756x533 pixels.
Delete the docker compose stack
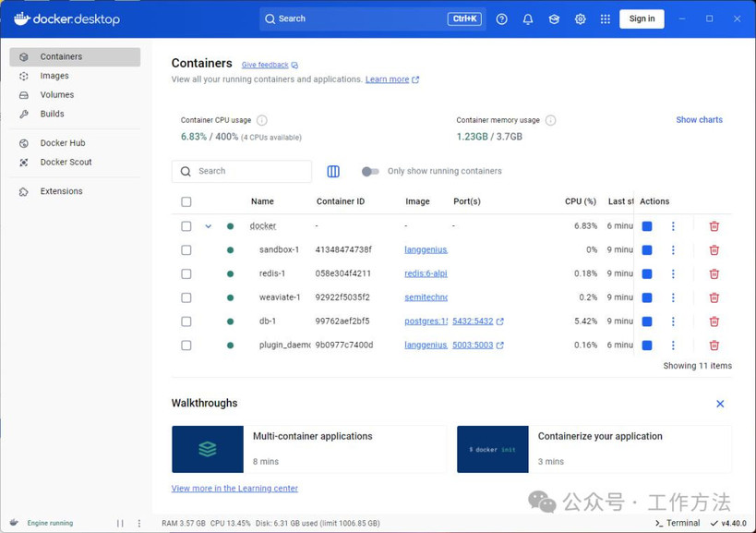tap(714, 226)
